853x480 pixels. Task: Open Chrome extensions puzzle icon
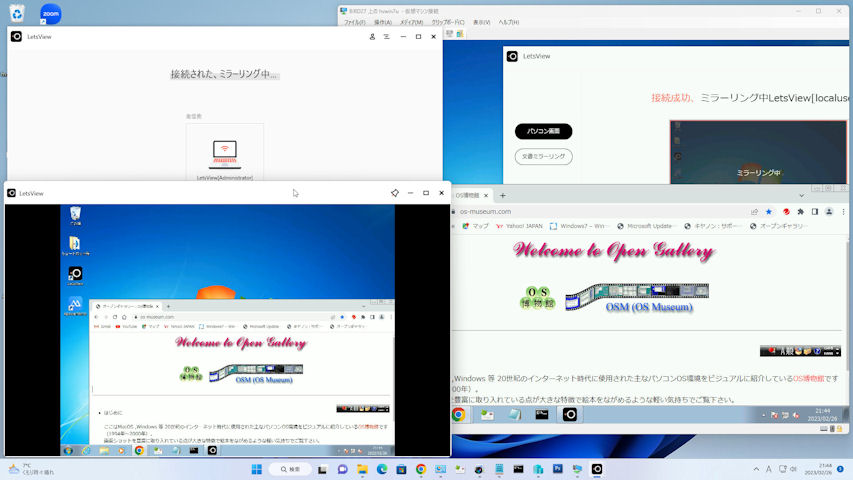[801, 212]
